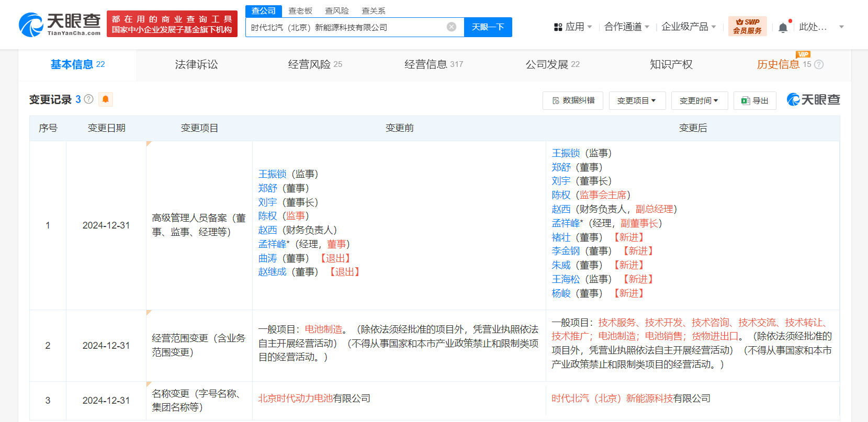Open 杨峻 link in 变更后 column

[x=561, y=293]
